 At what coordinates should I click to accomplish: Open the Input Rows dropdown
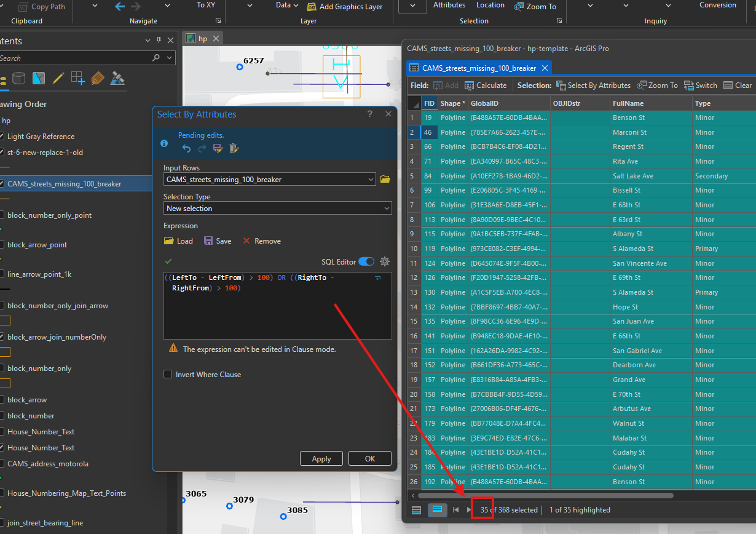tap(370, 180)
